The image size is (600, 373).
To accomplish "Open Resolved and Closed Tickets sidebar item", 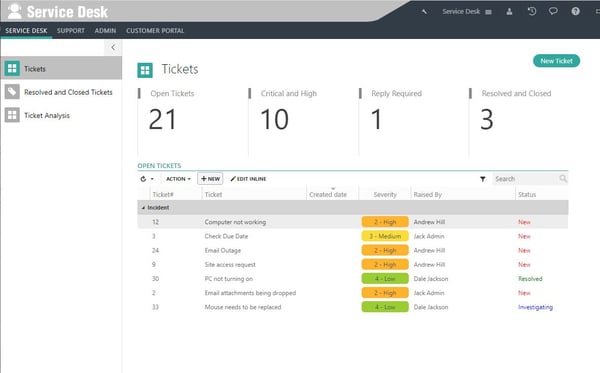I will click(61, 92).
